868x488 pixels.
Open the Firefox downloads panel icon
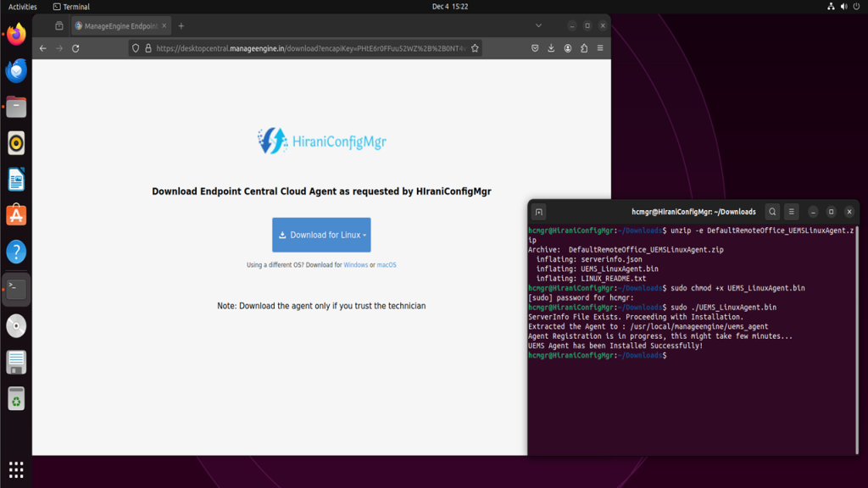pos(553,48)
